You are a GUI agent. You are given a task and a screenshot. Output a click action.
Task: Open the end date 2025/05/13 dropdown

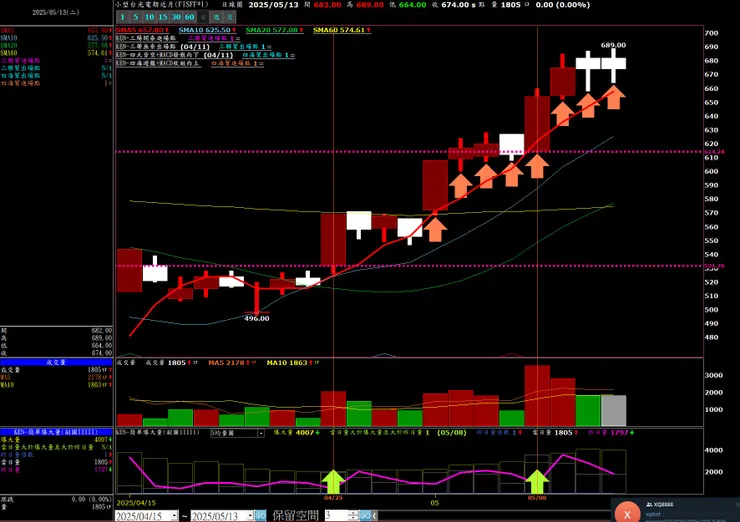(x=250, y=516)
